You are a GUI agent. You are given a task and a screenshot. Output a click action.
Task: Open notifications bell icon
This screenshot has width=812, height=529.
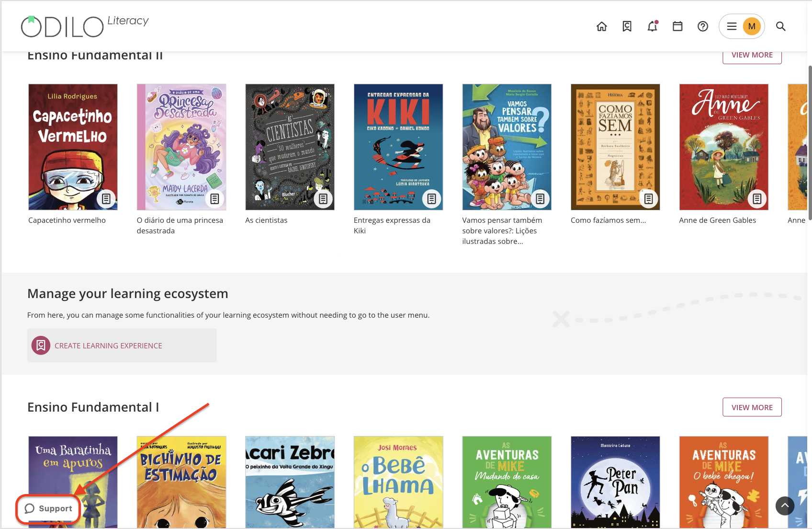[653, 26]
